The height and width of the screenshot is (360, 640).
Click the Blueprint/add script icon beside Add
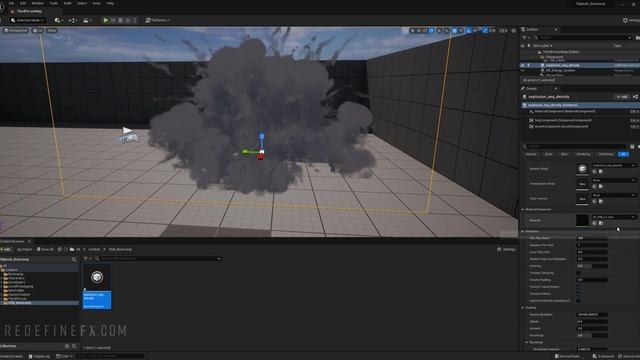(636, 97)
